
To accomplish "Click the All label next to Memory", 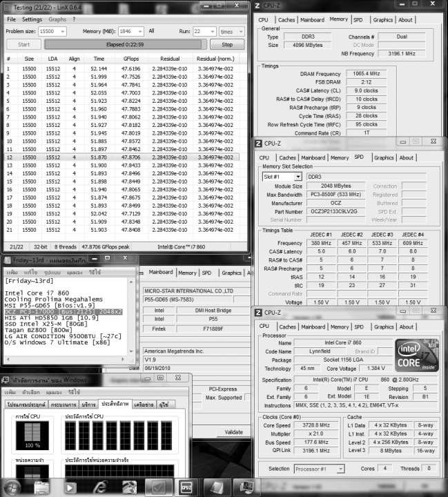I will 151,31.
